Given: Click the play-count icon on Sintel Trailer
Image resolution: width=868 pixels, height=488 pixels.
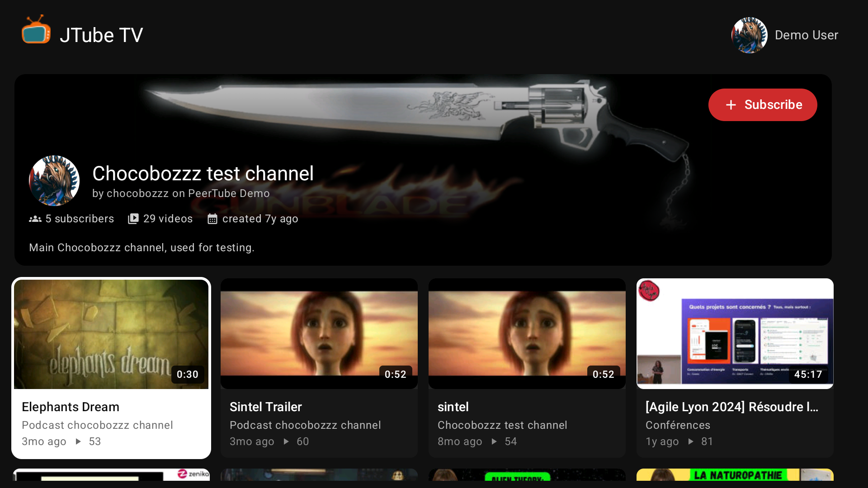Looking at the screenshot, I should click(x=286, y=441).
